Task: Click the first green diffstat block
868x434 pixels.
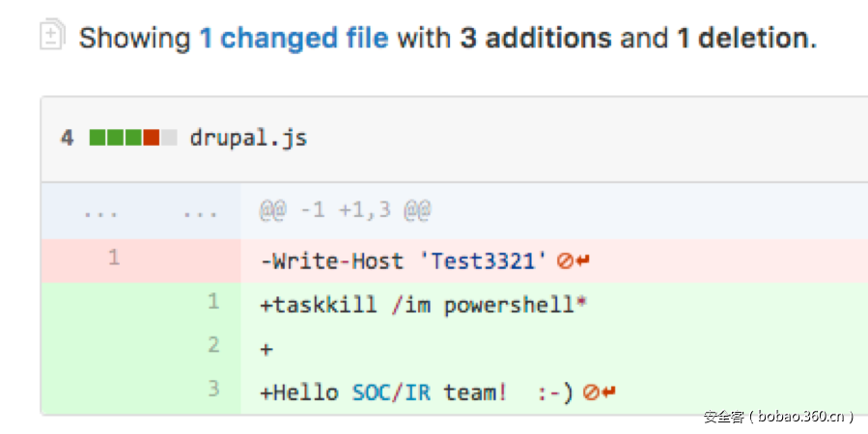Action: [98, 138]
